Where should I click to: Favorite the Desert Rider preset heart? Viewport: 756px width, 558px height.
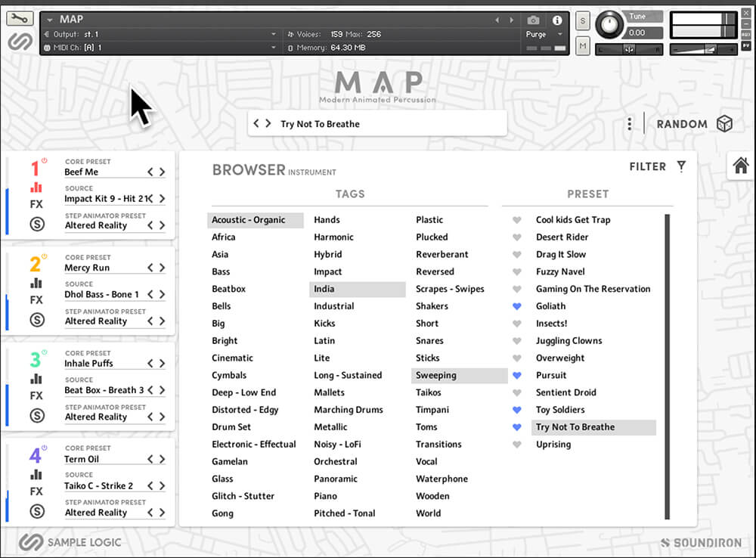pos(517,237)
